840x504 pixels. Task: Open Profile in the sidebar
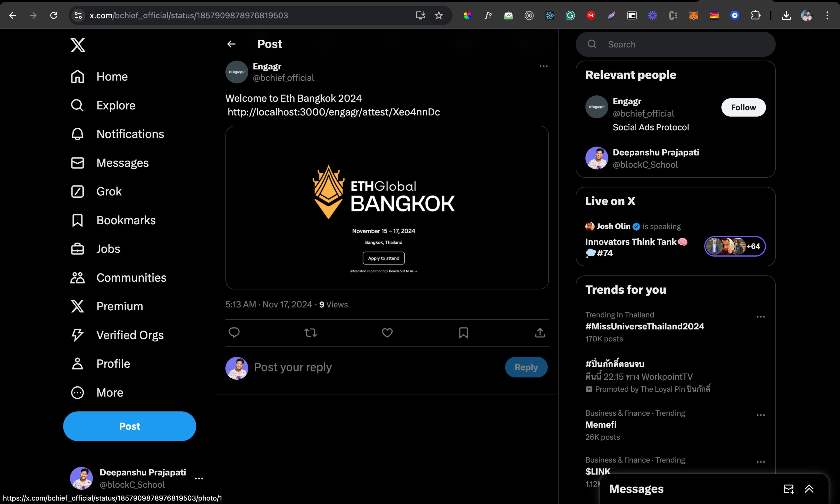click(x=100, y=364)
